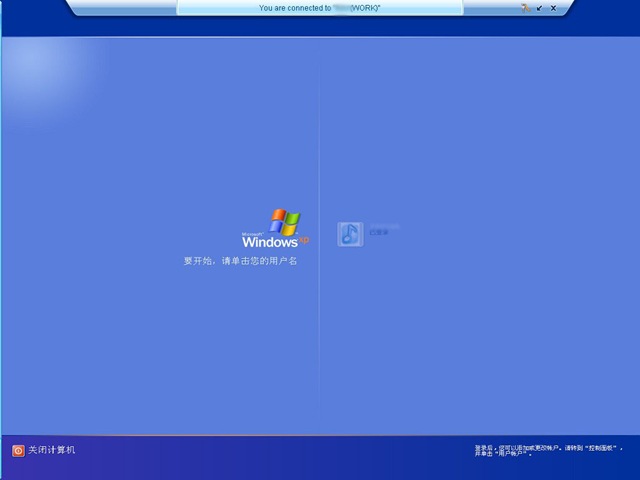Click the '要开始，请单击您的用户名' instruction text
The height and width of the screenshot is (480, 640).
240,261
